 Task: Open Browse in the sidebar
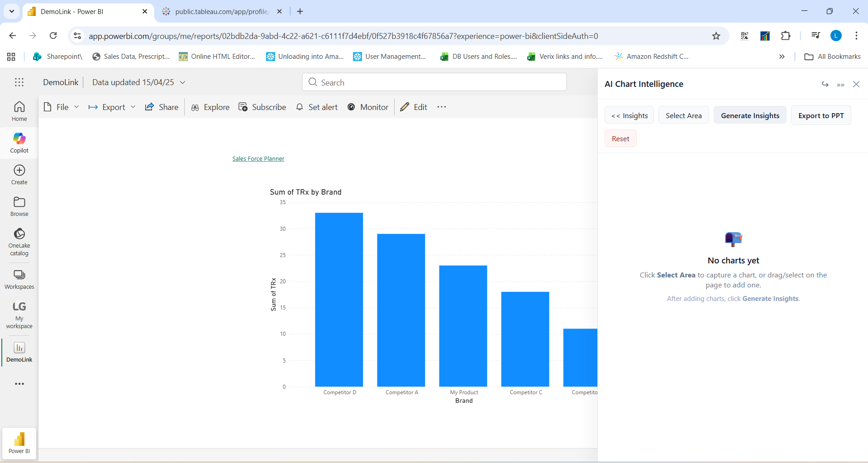click(19, 206)
